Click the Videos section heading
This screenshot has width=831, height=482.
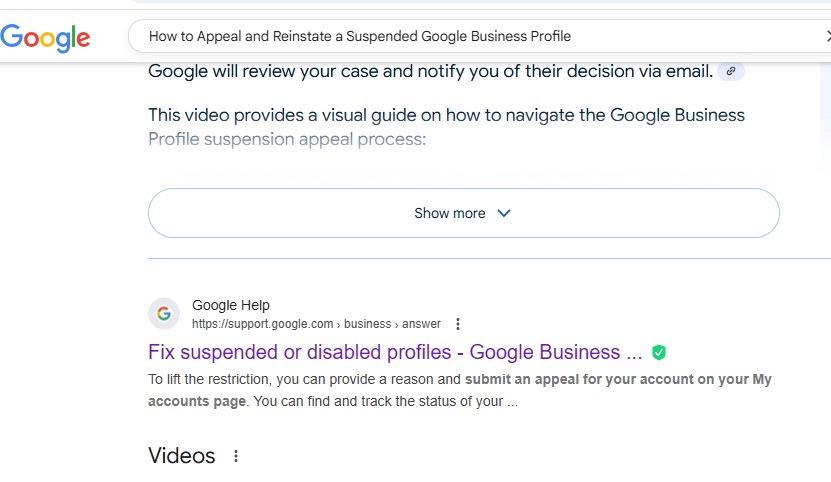[x=182, y=455]
